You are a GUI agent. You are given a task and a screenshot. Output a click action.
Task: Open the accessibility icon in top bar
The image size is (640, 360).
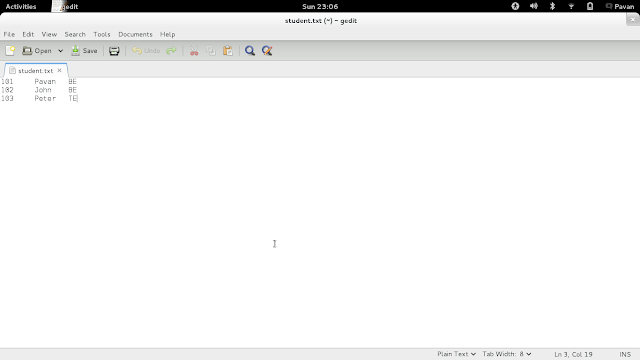point(515,6)
